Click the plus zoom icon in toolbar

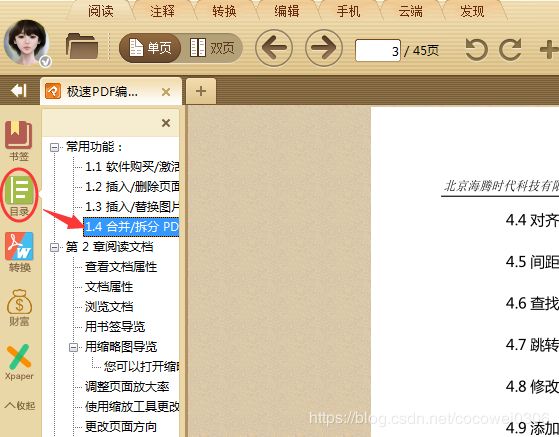pos(549,50)
